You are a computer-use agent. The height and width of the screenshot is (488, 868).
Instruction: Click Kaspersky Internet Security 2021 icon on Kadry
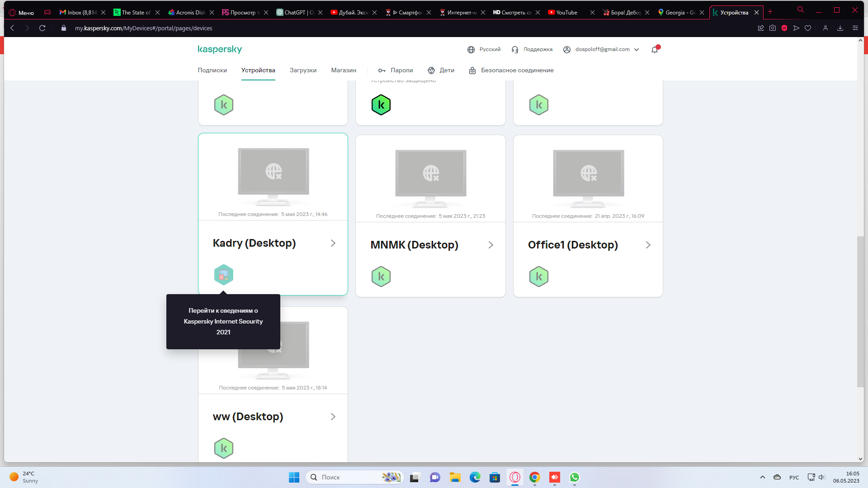pyautogui.click(x=224, y=275)
